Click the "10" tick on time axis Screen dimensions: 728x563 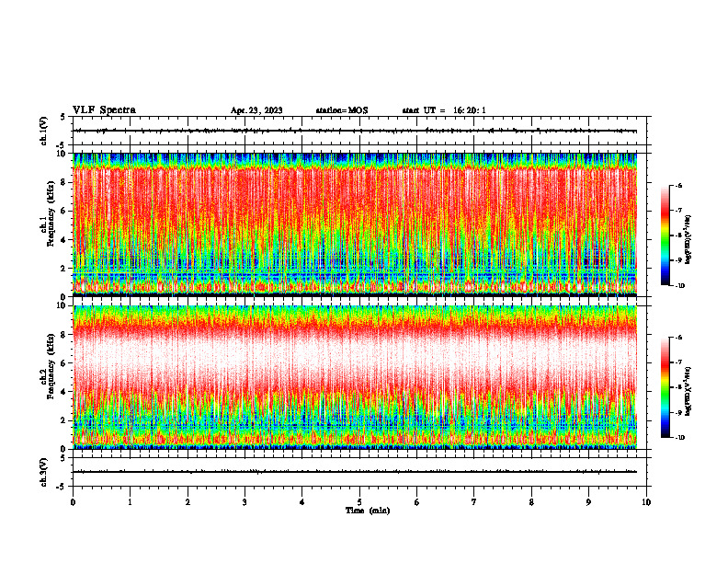click(646, 502)
